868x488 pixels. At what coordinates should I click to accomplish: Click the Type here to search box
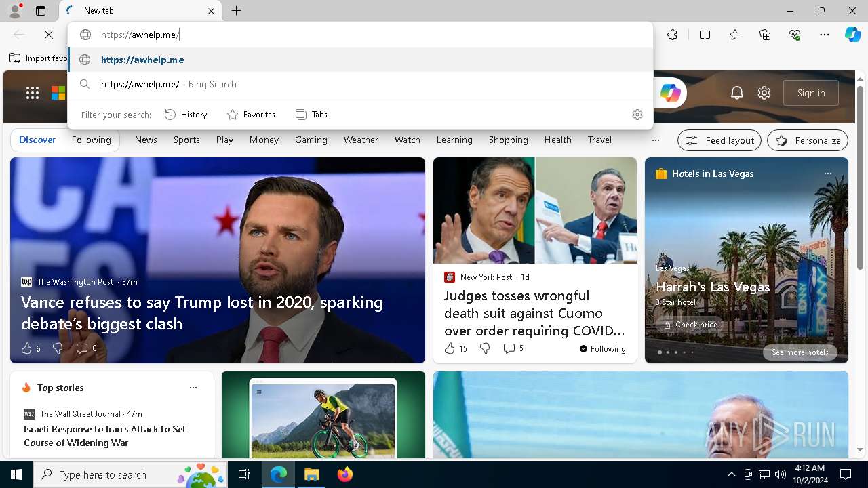point(131,474)
